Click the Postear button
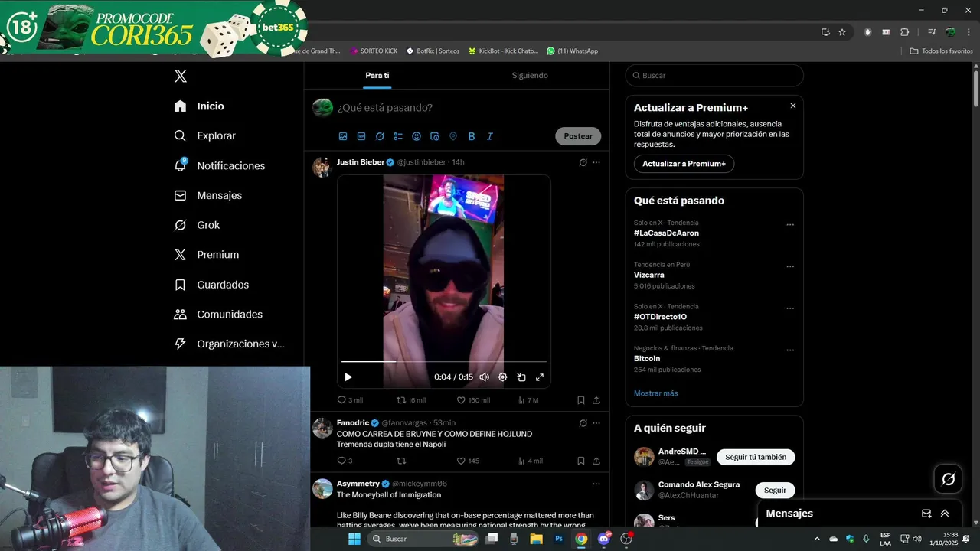 [x=578, y=136]
